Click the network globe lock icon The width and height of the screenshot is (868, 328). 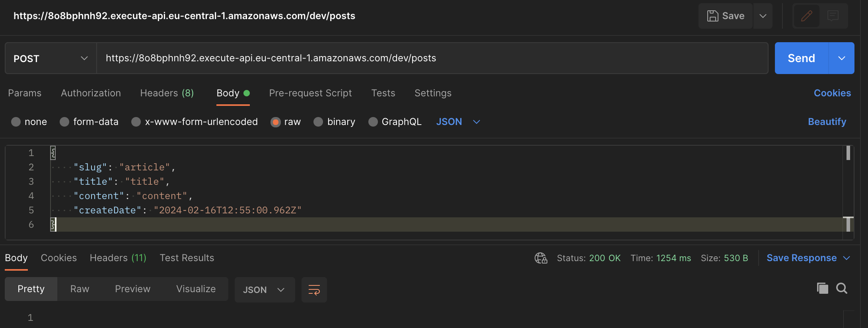pyautogui.click(x=541, y=258)
